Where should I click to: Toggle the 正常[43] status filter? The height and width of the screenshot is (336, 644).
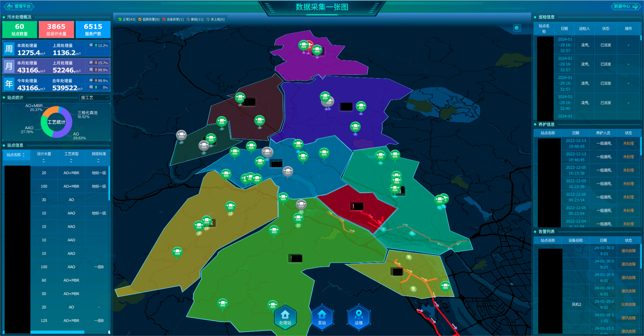(127, 19)
